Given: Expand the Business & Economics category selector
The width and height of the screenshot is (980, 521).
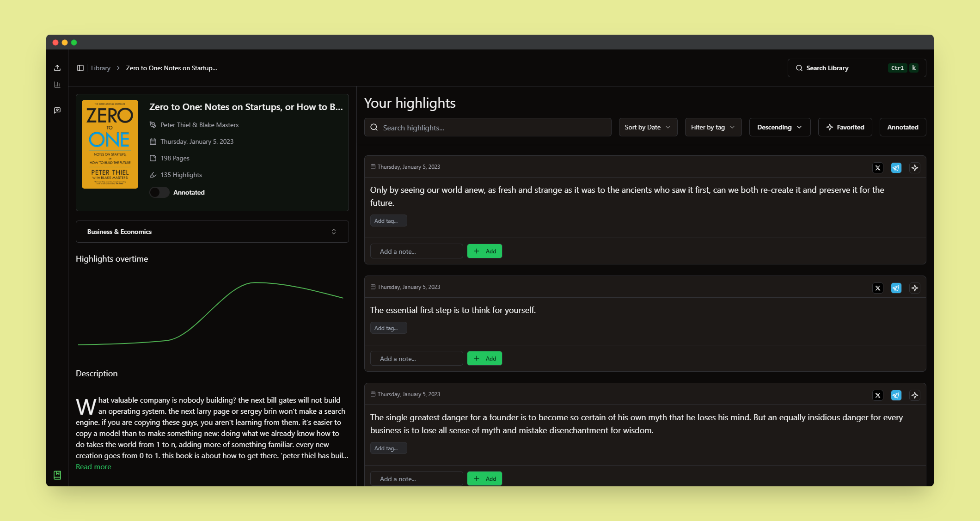Looking at the screenshot, I should point(212,232).
